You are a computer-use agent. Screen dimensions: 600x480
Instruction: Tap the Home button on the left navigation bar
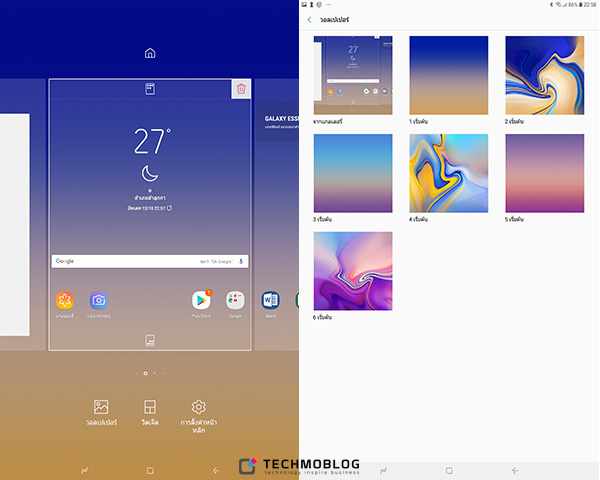tap(150, 470)
